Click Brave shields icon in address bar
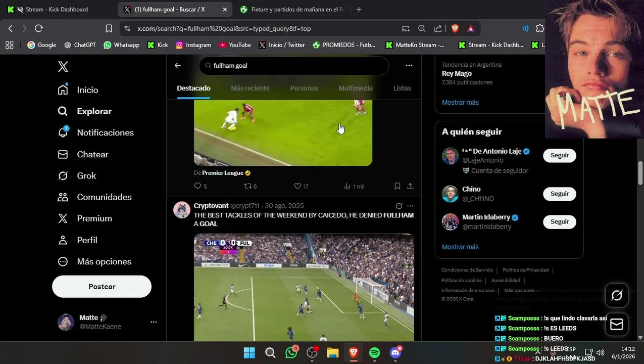The image size is (644, 364). point(455,28)
